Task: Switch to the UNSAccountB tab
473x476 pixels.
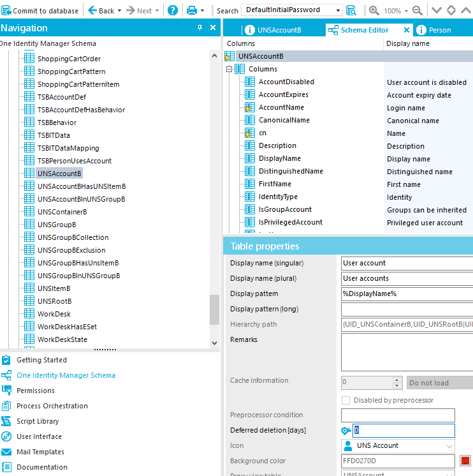Action: 273,30
